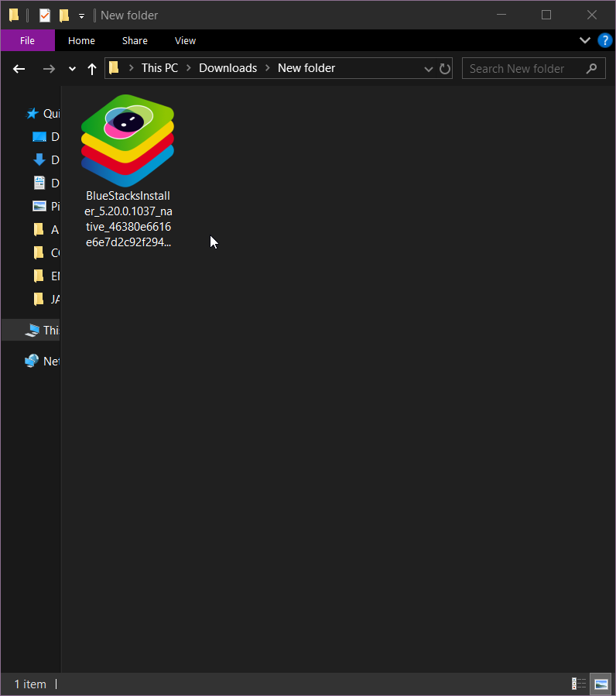Go back with the left arrow
This screenshot has height=696, width=616.
click(19, 69)
